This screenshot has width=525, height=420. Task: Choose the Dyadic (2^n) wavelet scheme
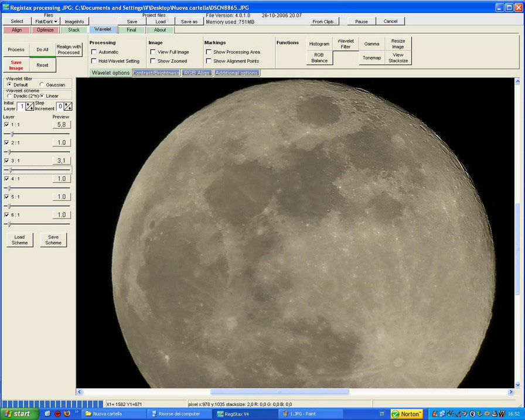pyautogui.click(x=9, y=95)
